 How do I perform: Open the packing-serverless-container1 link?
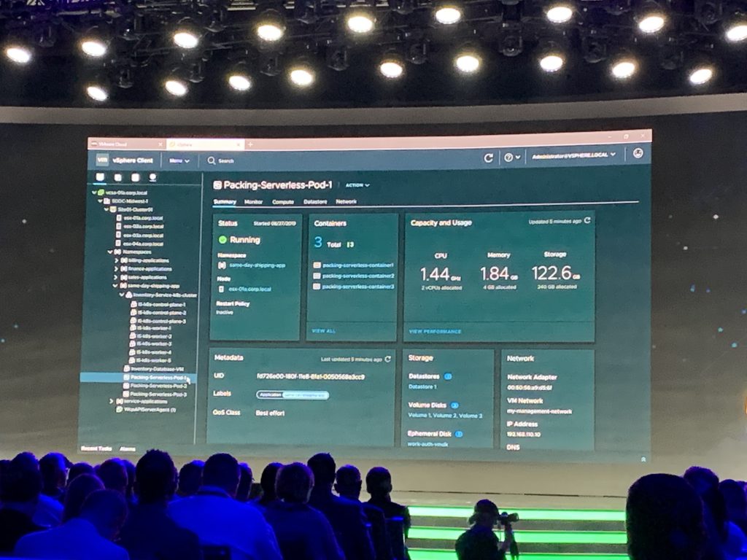[358, 265]
